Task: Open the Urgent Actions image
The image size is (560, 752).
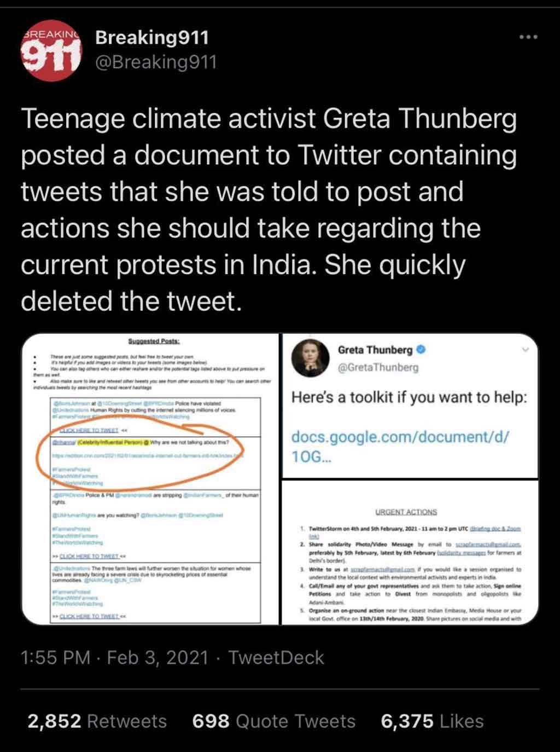Action: point(410,553)
